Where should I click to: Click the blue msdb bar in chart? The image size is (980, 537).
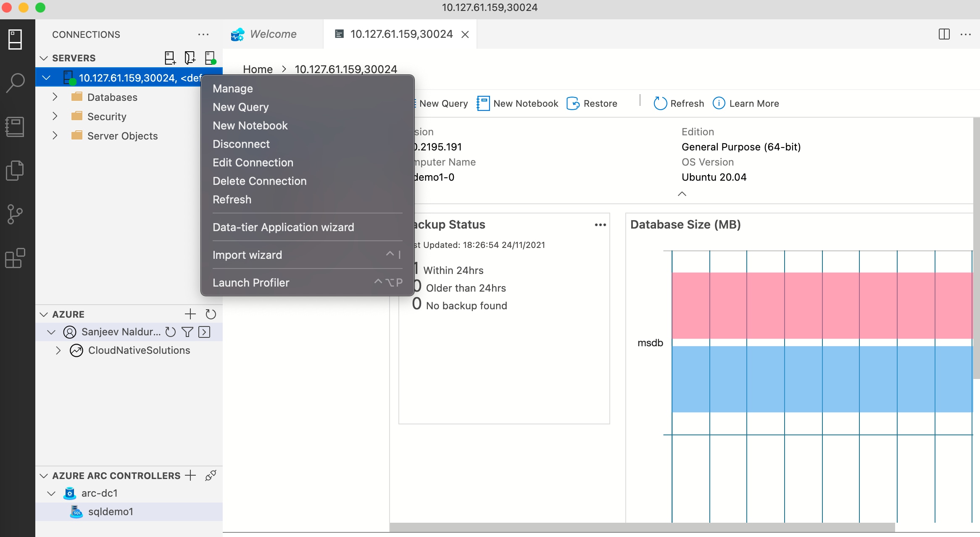822,379
